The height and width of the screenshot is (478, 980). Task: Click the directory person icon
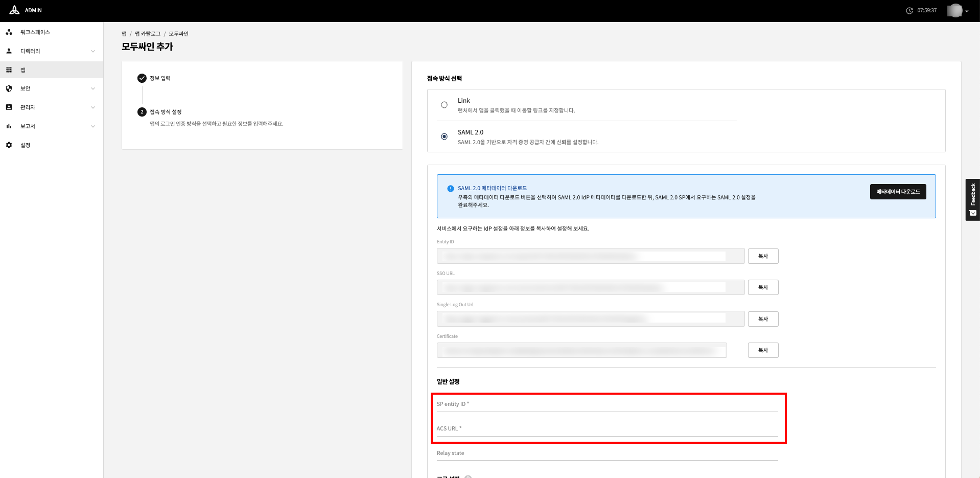[x=9, y=51]
